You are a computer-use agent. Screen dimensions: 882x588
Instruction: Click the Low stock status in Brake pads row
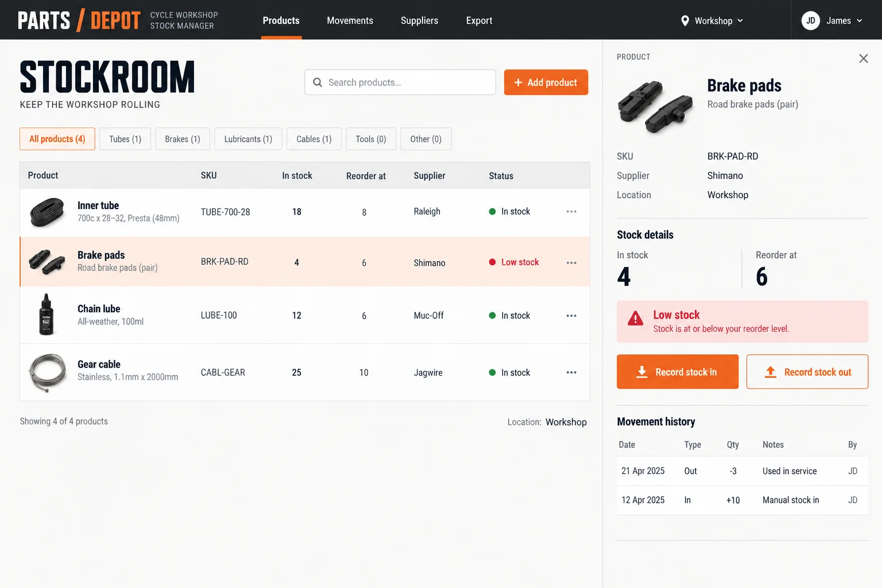tap(514, 262)
